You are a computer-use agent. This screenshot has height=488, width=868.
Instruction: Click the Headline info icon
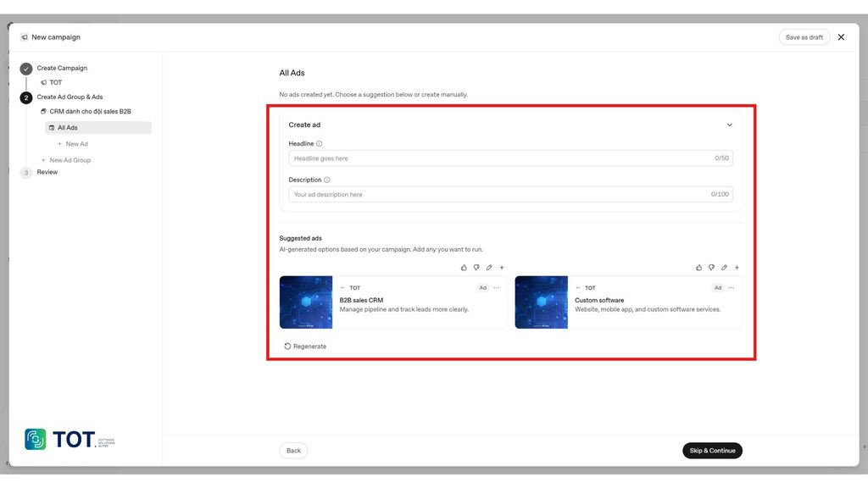319,144
